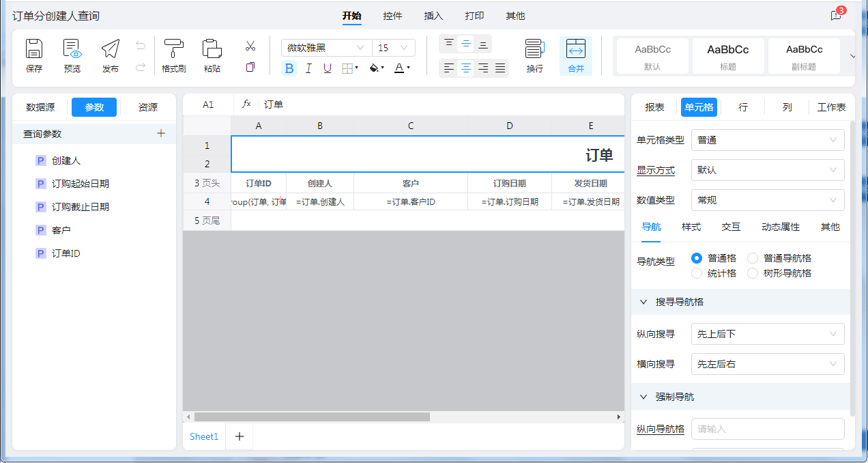The image size is (868, 463).
Task: Open the 微软雅黑 font family dropdown
Action: (x=326, y=48)
